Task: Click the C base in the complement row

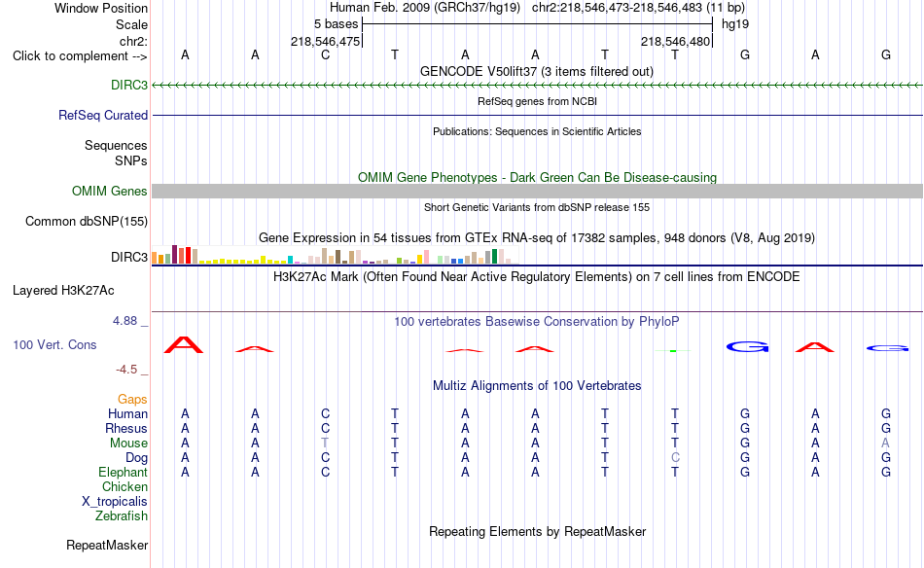Action: pos(325,55)
